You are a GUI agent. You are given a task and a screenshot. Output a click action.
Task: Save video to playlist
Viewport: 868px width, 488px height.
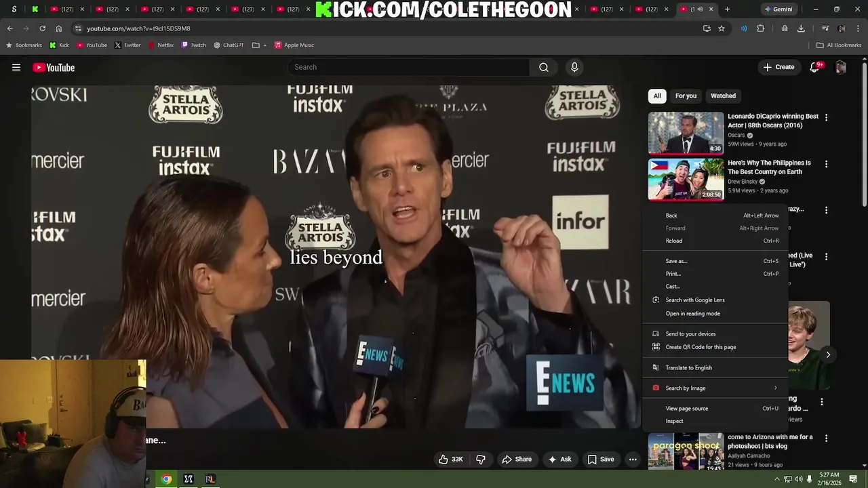pyautogui.click(x=601, y=460)
